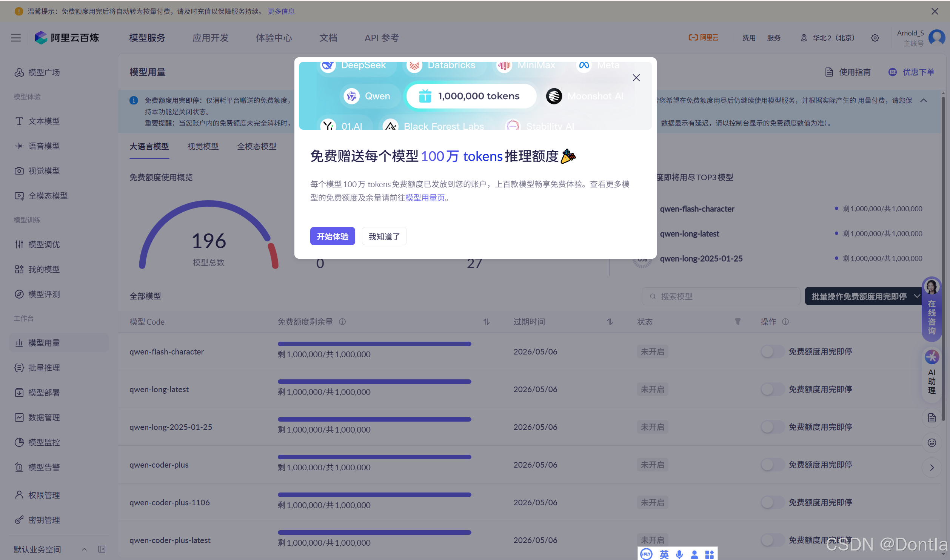
Task: Open 批量推理 from the workbench sidebar
Action: (x=44, y=368)
